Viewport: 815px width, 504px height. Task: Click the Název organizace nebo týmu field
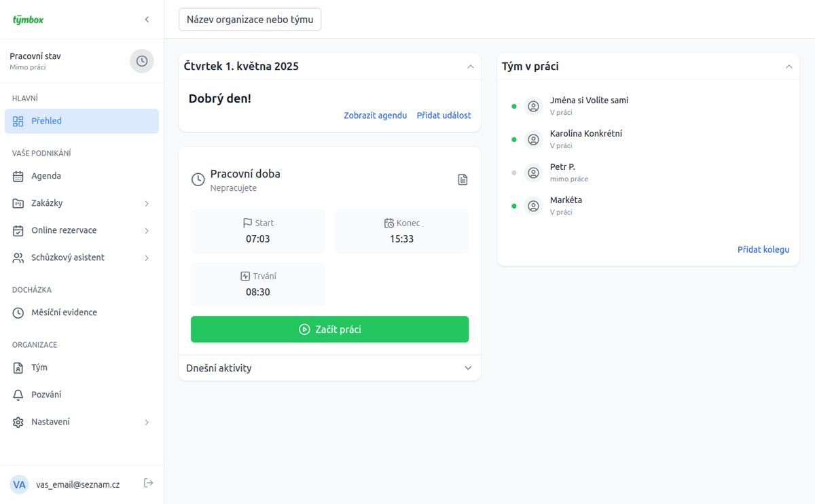pos(250,20)
